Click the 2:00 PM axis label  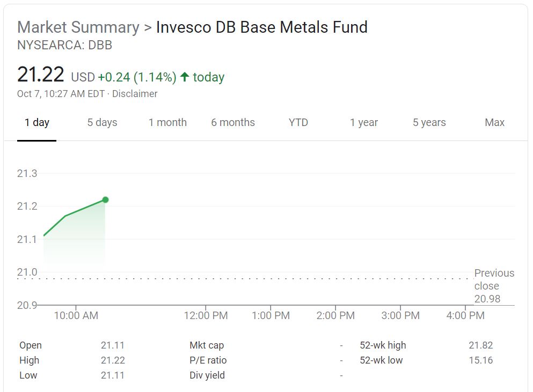click(335, 315)
